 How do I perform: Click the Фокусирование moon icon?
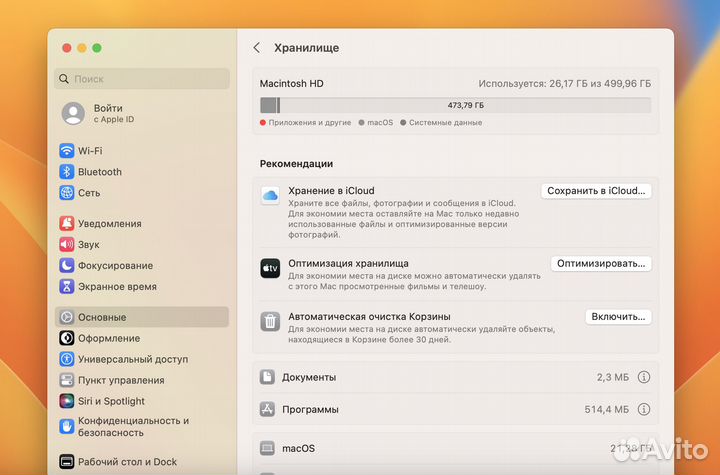pyautogui.click(x=67, y=266)
